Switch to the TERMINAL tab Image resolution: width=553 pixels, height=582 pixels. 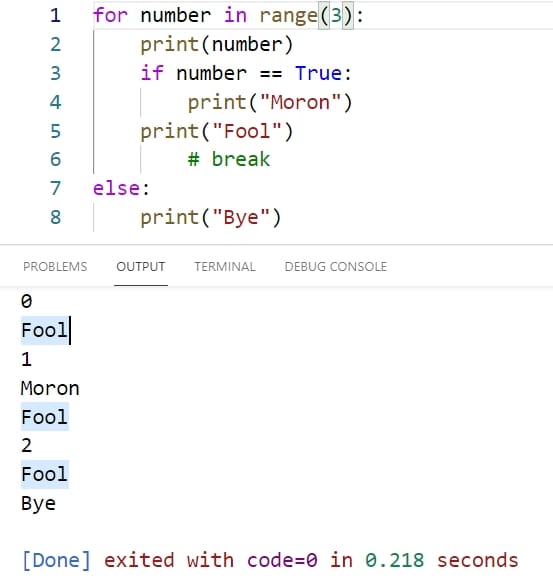click(x=225, y=267)
